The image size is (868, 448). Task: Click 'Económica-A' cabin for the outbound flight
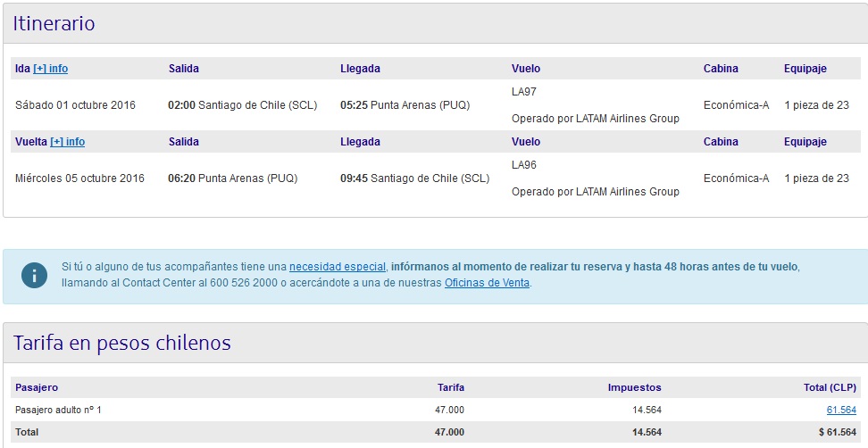point(736,105)
